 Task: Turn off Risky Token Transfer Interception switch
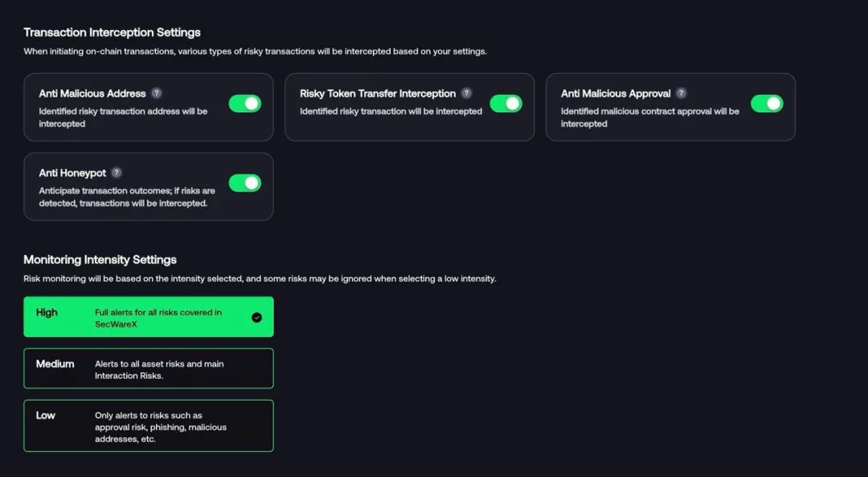coord(506,104)
